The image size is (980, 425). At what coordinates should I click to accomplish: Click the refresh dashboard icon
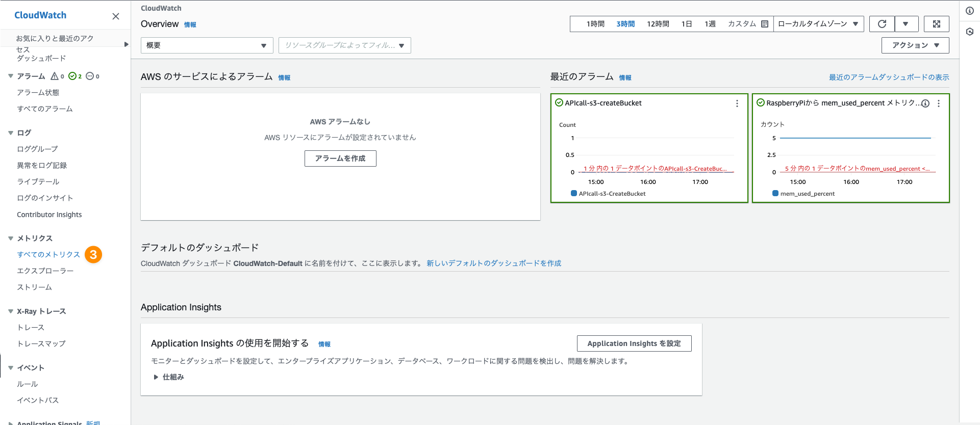point(882,24)
